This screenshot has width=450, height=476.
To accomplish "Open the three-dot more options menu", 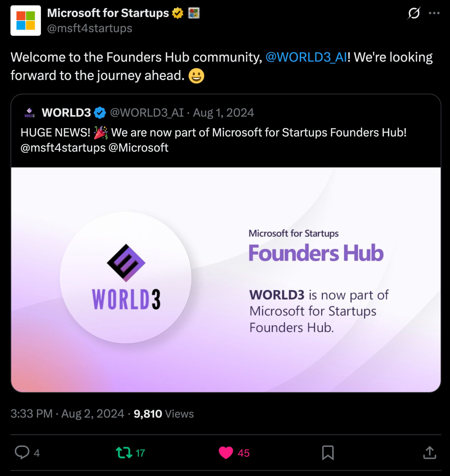I will pos(434,13).
